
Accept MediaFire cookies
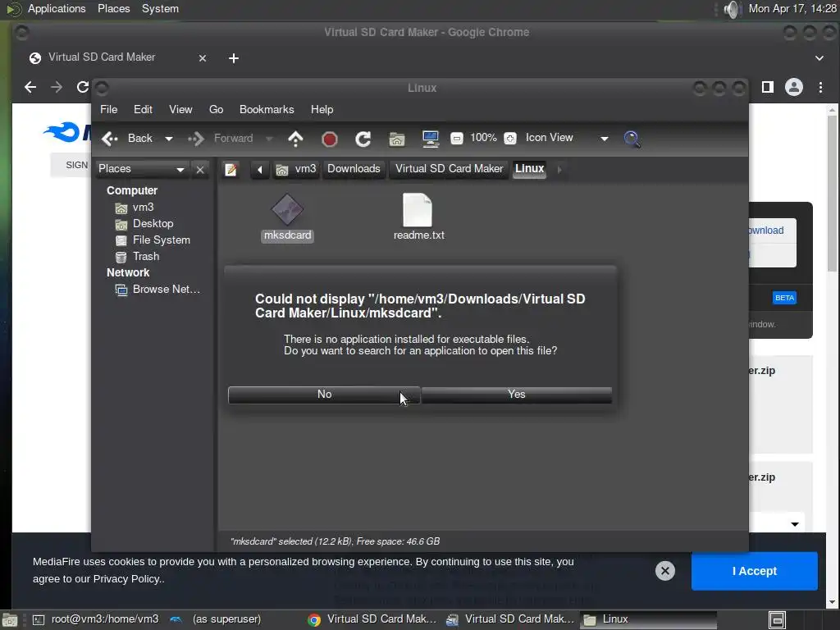755,571
